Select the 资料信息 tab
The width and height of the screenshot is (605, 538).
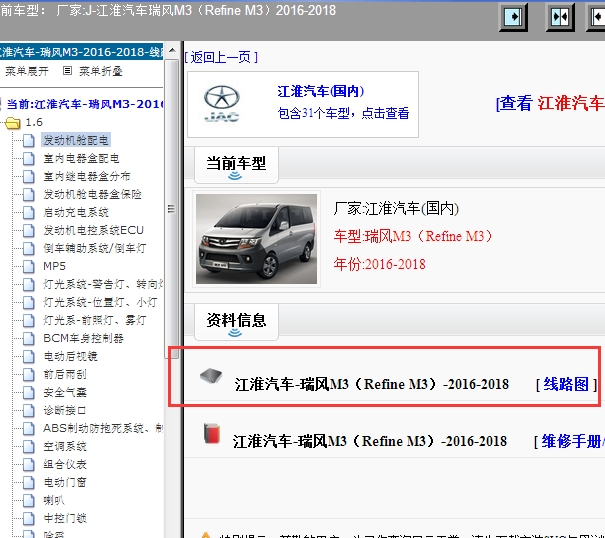click(x=236, y=322)
